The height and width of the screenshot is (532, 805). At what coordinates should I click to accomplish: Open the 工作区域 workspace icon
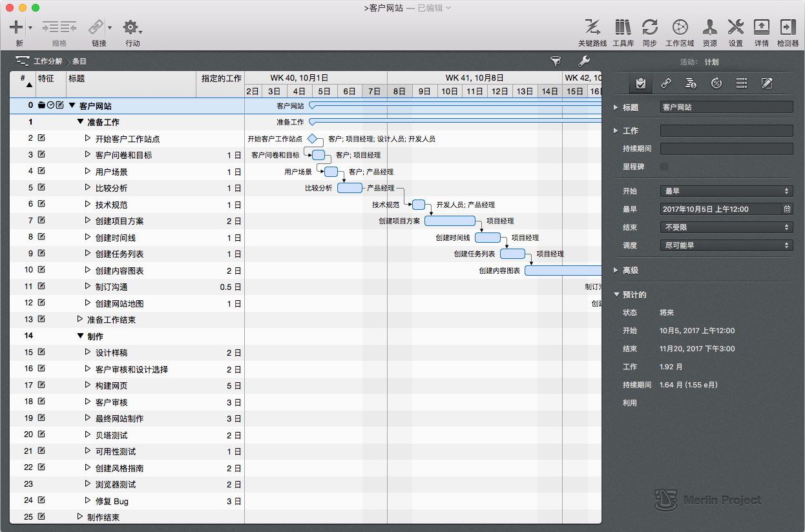[x=680, y=27]
